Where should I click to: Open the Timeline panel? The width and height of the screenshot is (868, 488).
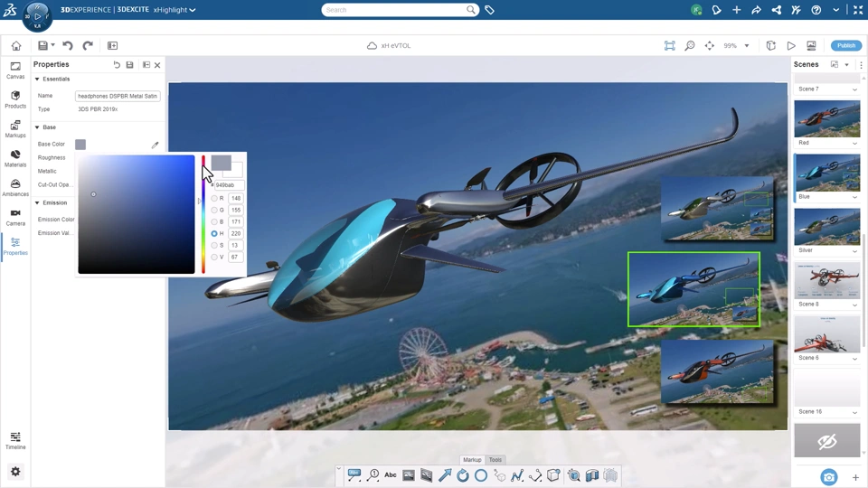(x=15, y=440)
